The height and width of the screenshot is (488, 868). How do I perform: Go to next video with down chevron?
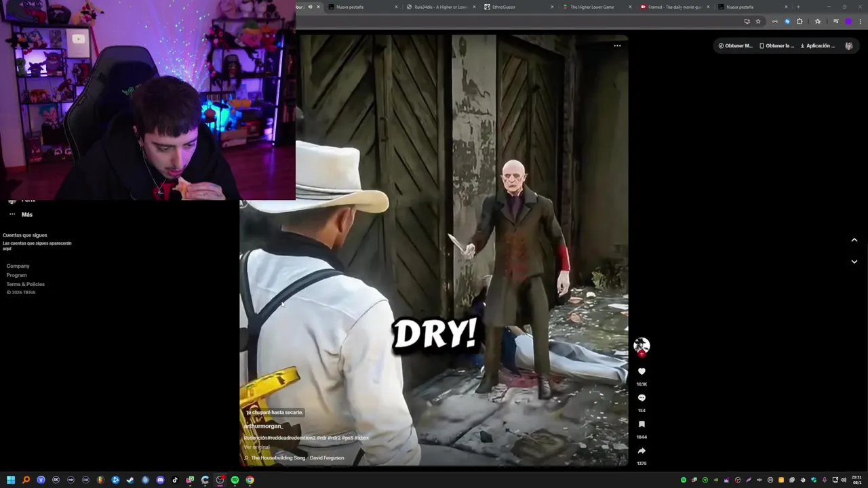pos(854,262)
